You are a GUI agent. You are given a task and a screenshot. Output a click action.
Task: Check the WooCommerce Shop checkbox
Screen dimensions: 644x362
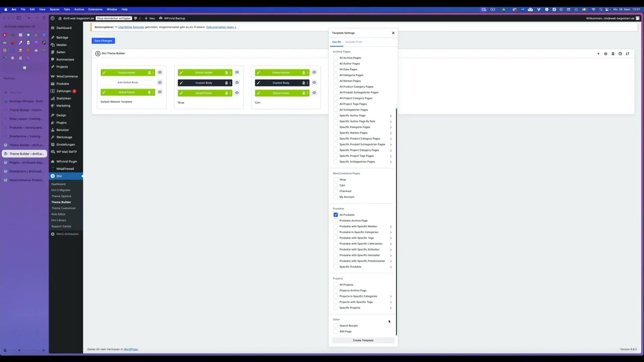coord(336,180)
